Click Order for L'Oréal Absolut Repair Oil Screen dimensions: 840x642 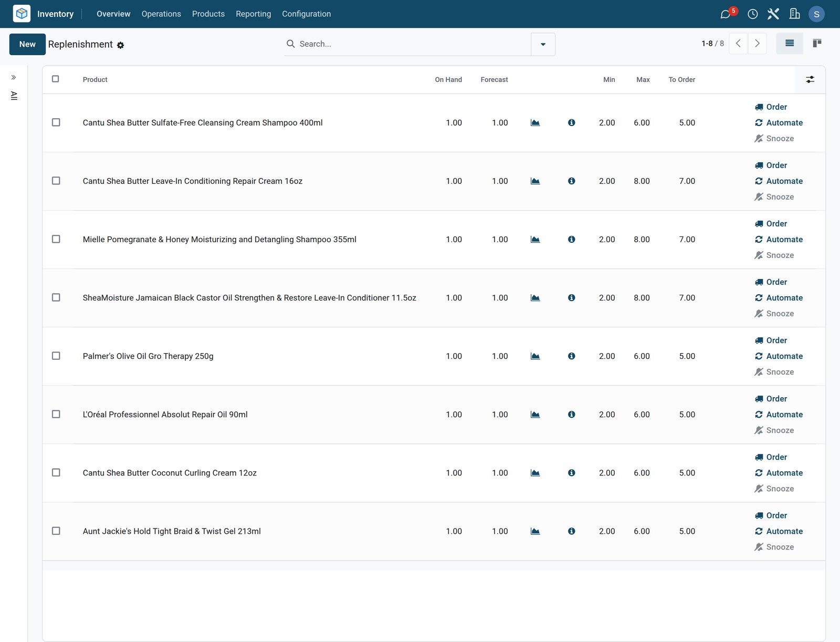pyautogui.click(x=771, y=399)
